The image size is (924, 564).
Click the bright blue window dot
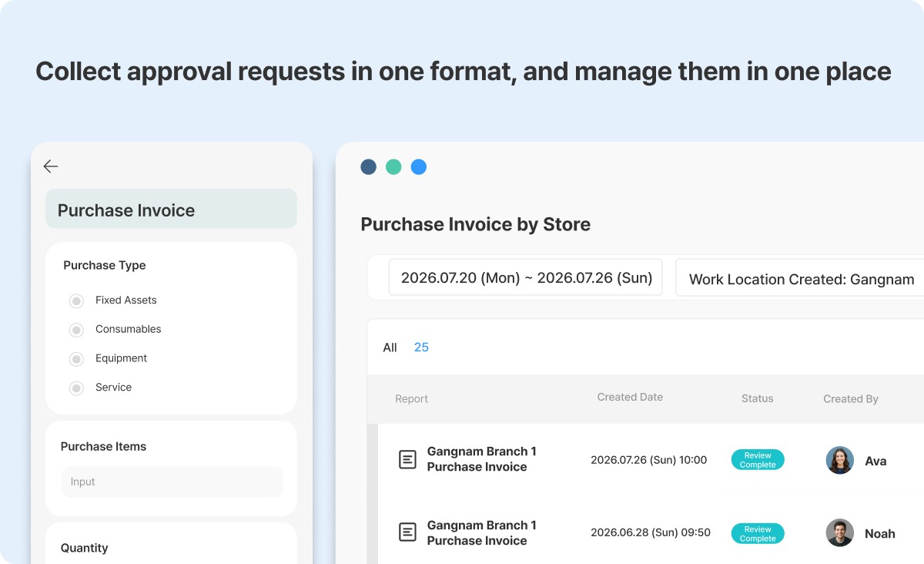419,166
